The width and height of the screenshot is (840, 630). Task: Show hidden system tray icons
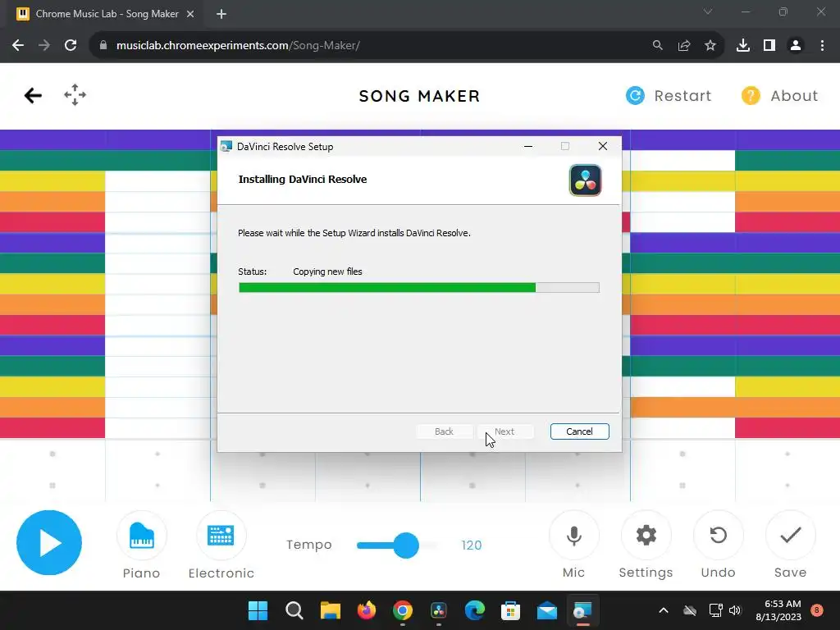coord(663,610)
